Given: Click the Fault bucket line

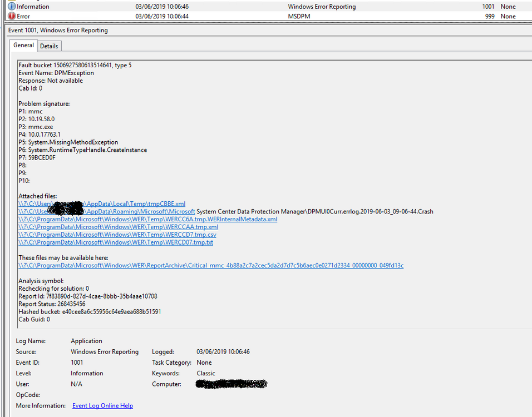Looking at the screenshot, I should tap(75, 65).
